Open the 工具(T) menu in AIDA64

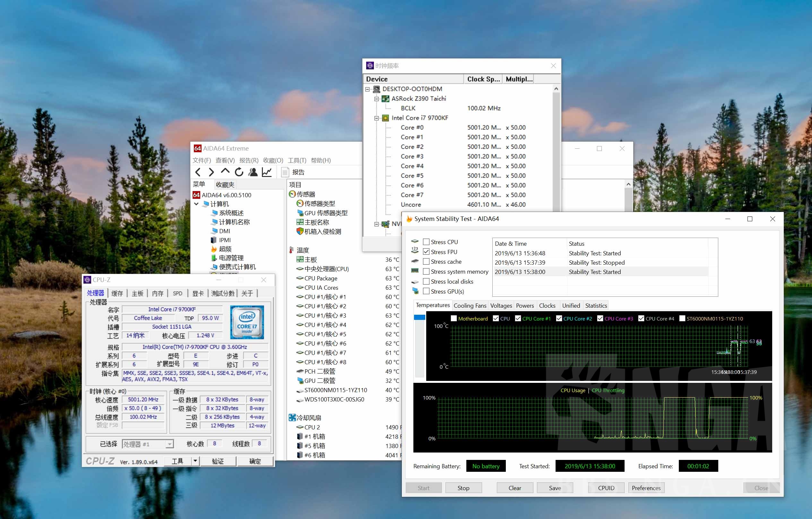pyautogui.click(x=297, y=160)
